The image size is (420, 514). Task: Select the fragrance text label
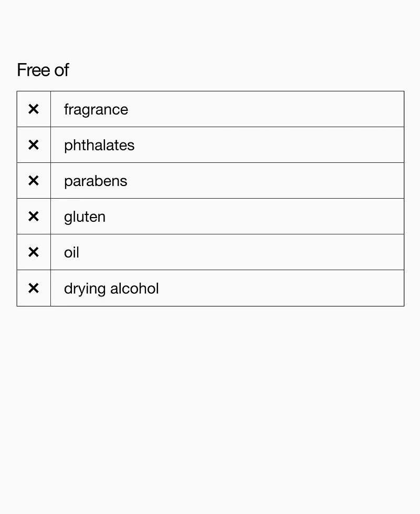point(96,110)
